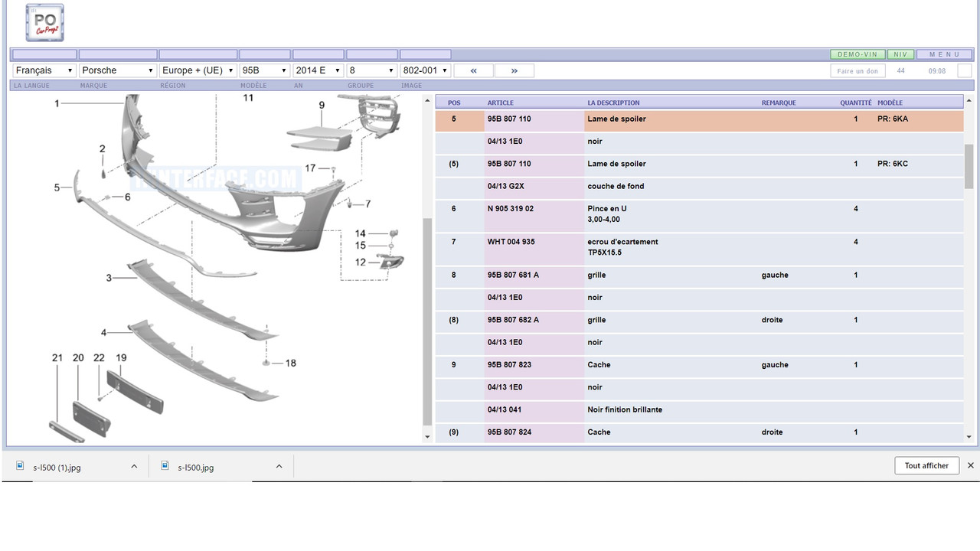
Task: Open the Porsche brand dropdown
Action: (x=118, y=70)
